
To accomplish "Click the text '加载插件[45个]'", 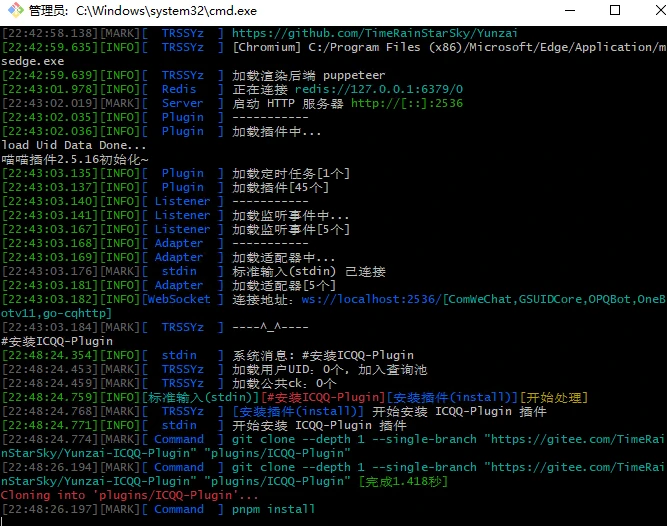I will pyautogui.click(x=281, y=187).
